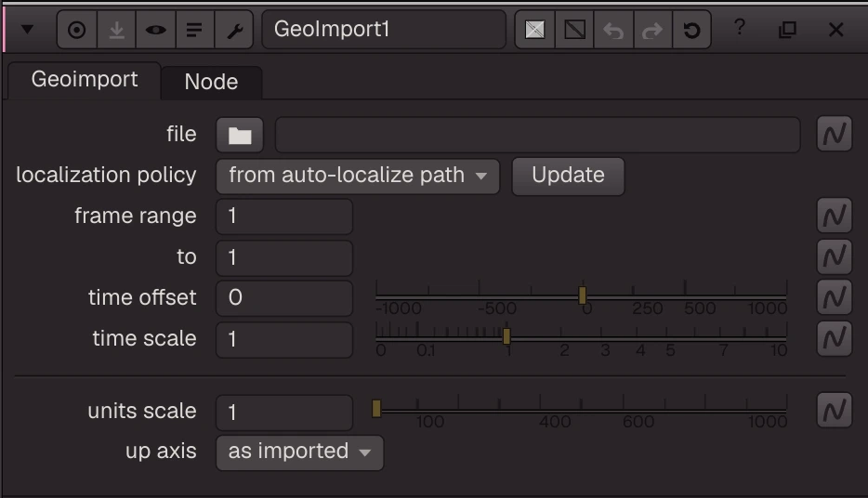This screenshot has width=868, height=498.
Task: Edit the frame range start field
Action: (284, 216)
